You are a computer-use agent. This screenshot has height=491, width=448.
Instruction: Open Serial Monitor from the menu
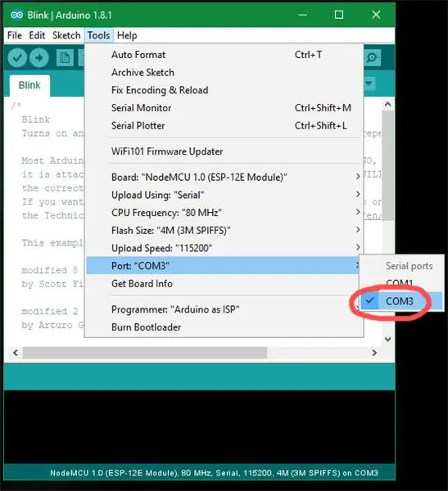click(224, 108)
